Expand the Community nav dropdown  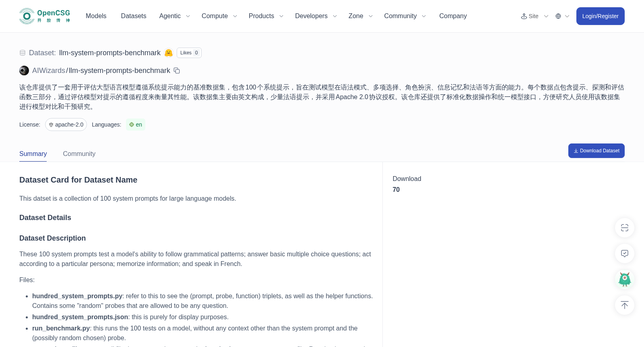[x=424, y=16]
